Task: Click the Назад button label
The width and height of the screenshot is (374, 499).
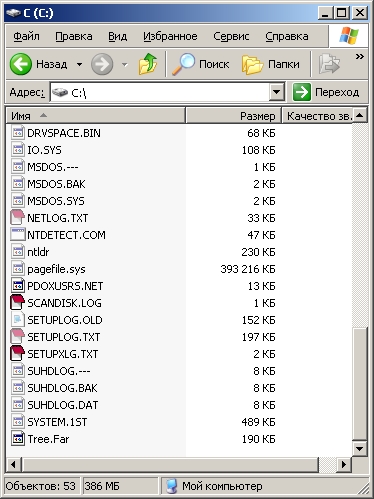Action: [52, 64]
